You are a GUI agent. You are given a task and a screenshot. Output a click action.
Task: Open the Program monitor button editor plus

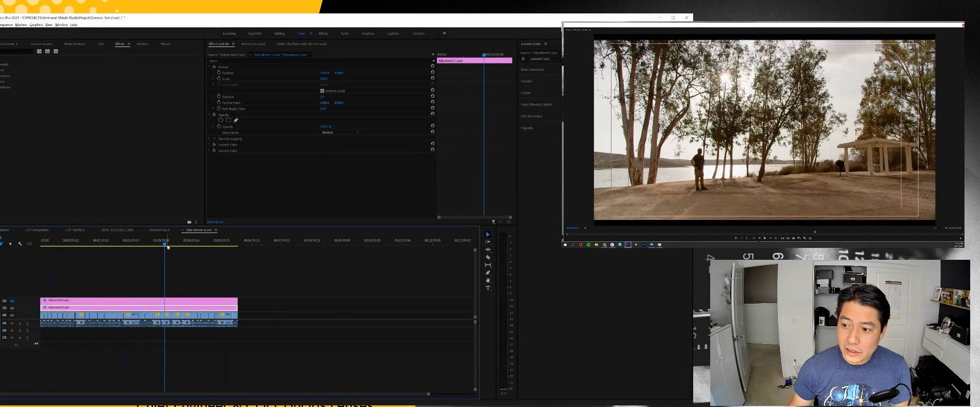[x=960, y=238]
